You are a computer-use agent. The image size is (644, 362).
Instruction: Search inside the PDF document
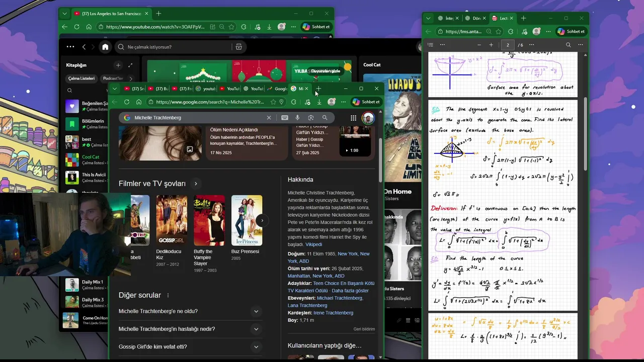point(568,45)
